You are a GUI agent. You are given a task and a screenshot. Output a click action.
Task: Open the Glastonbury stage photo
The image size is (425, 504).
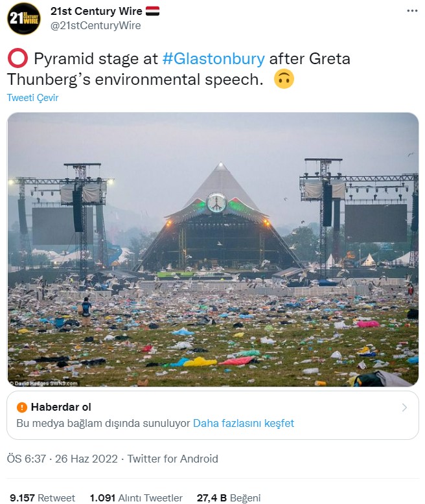tap(213, 249)
